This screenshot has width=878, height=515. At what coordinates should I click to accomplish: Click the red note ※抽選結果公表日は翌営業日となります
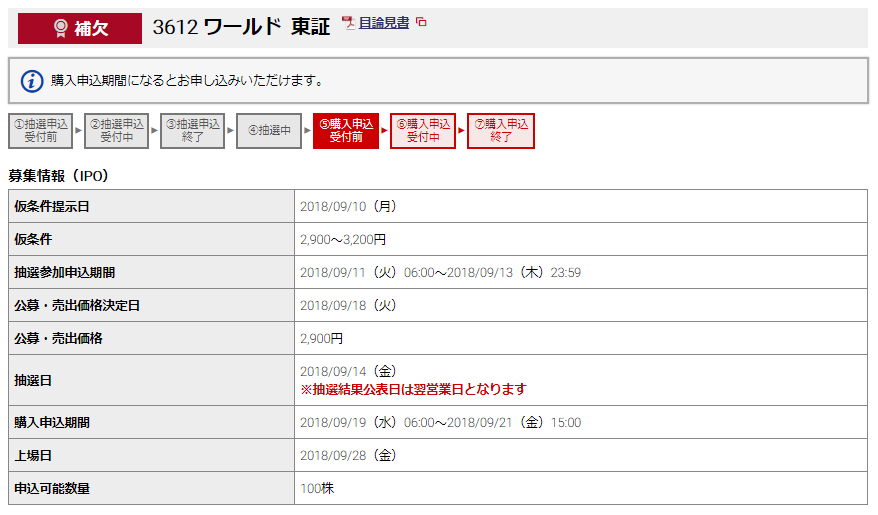(413, 390)
